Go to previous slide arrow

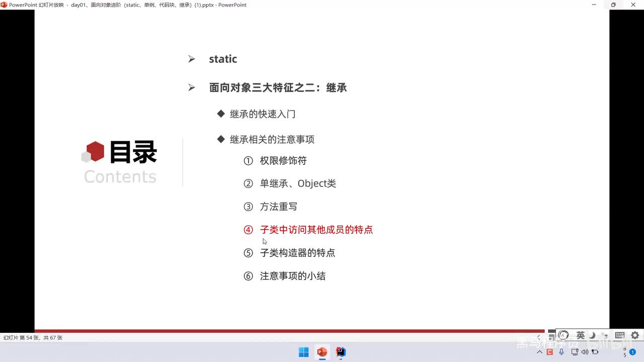pos(539,337)
